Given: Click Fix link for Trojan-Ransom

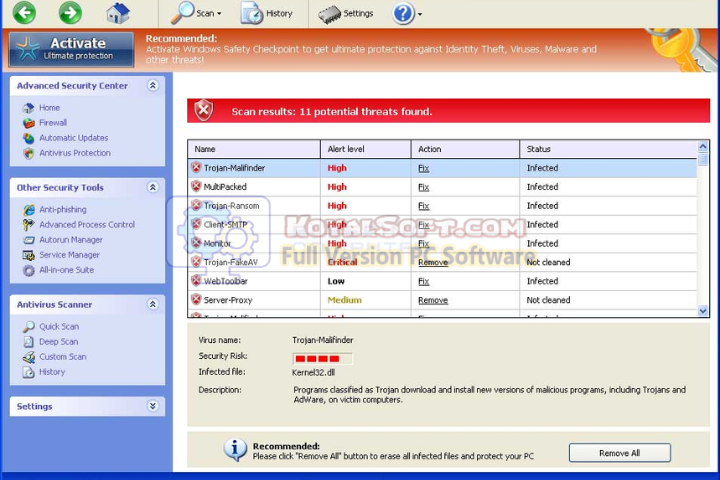Looking at the screenshot, I should coord(423,206).
